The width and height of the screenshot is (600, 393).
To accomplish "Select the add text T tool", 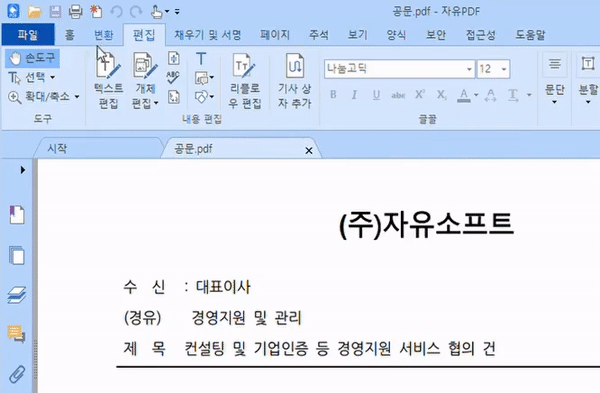I will click(201, 59).
